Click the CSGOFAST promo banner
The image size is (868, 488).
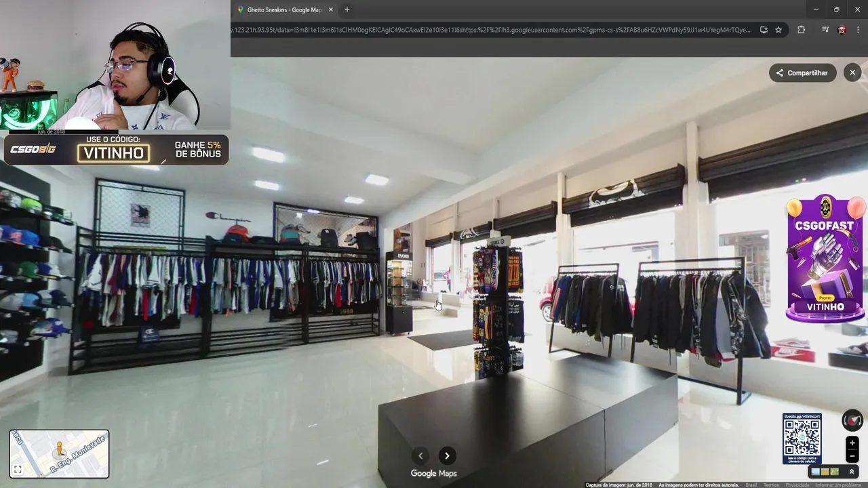click(825, 258)
